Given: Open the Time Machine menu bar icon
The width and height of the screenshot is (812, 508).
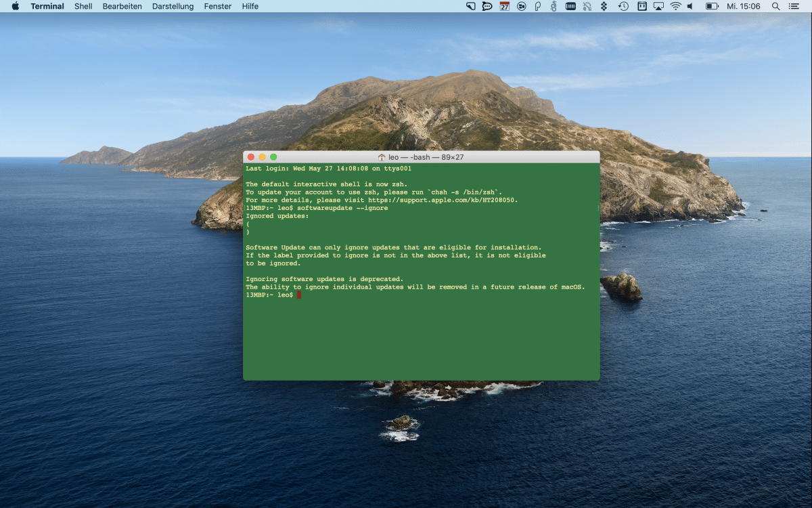Looking at the screenshot, I should tap(623, 6).
